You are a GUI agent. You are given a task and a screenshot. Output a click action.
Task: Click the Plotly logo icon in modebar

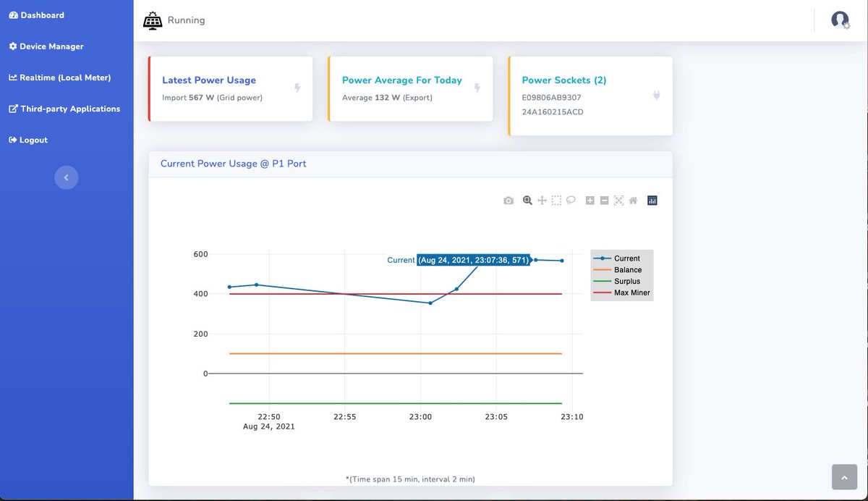[652, 201]
